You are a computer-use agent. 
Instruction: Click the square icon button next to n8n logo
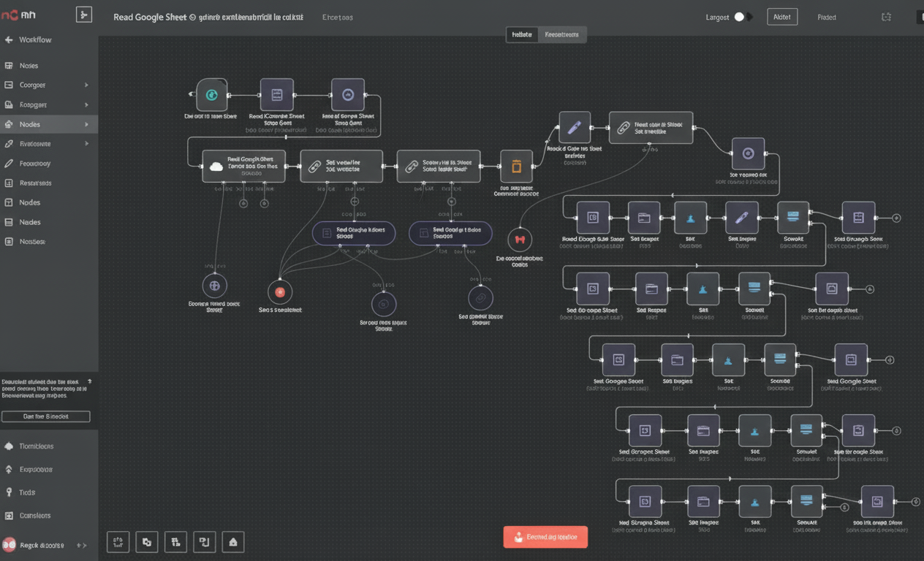point(84,15)
